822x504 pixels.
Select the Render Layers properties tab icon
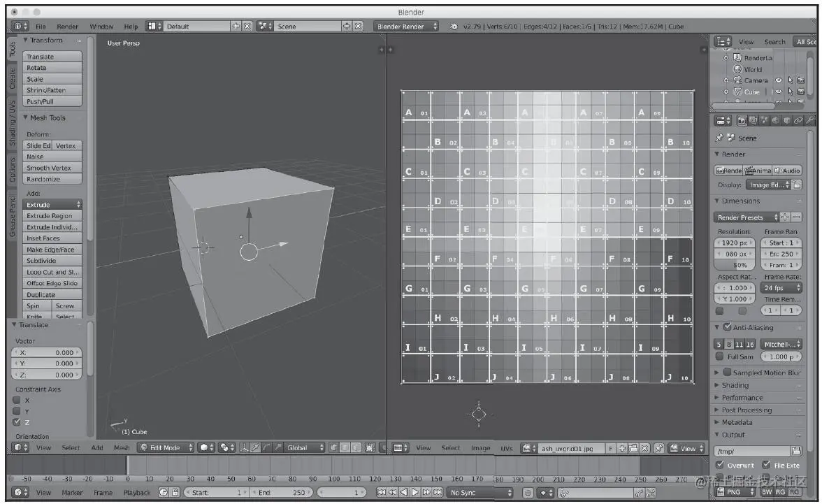(754, 121)
